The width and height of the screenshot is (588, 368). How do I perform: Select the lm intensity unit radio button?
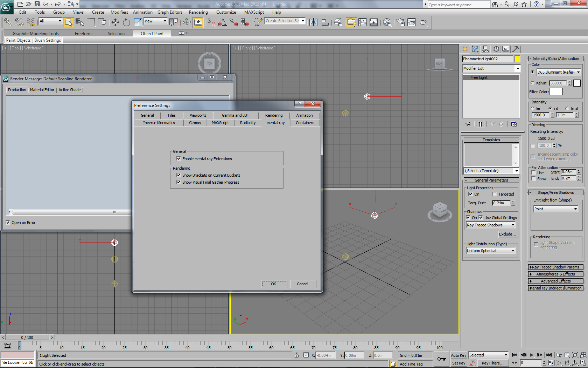tap(533, 109)
